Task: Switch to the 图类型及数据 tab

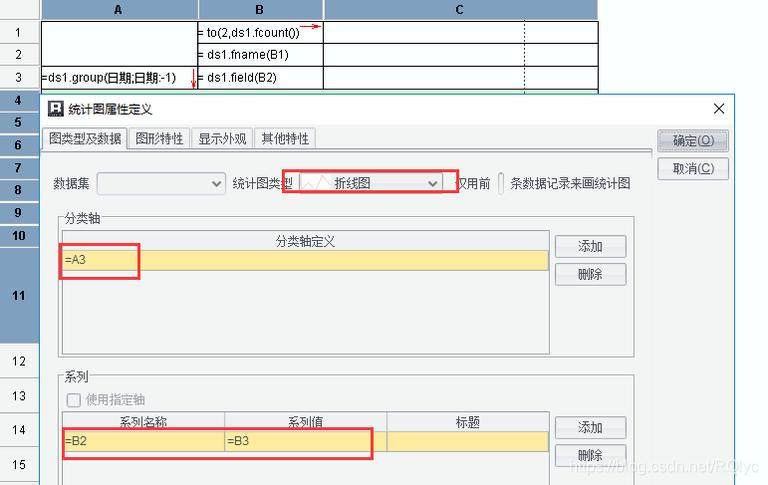Action: (x=85, y=139)
